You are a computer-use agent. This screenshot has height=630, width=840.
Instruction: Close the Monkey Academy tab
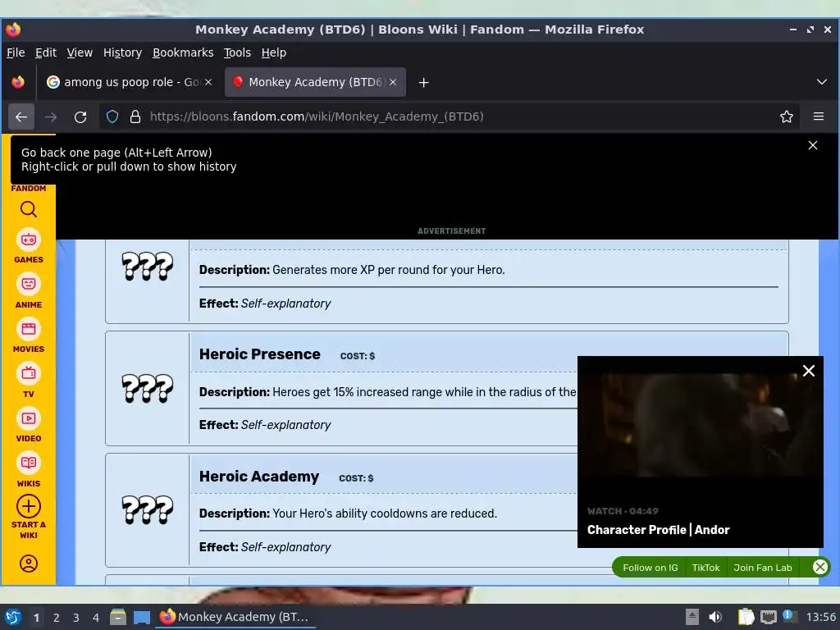click(x=393, y=82)
